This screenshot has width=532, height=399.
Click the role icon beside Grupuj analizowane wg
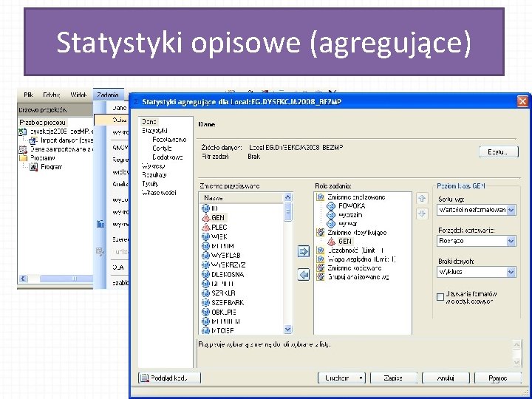click(320, 277)
